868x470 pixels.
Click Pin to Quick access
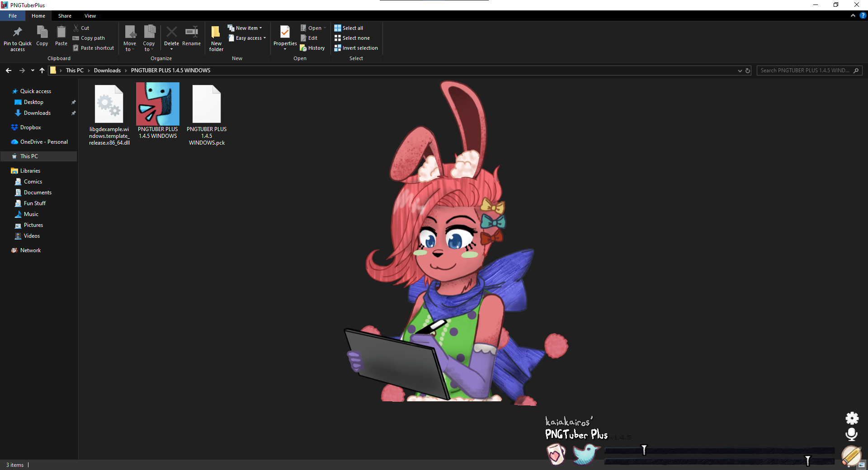tap(18, 38)
